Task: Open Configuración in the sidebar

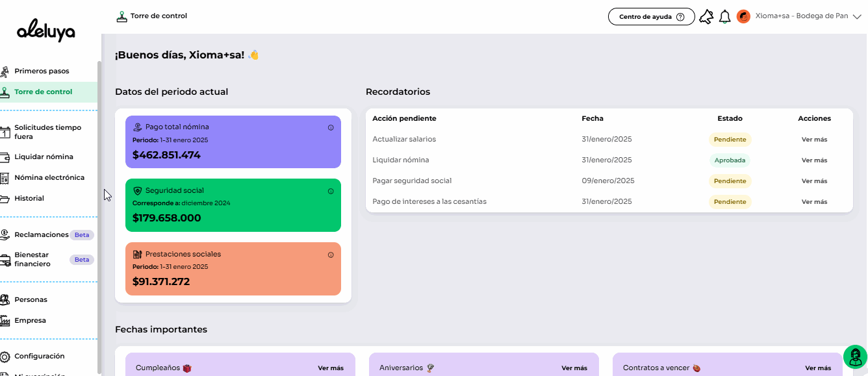Action: pos(39,356)
